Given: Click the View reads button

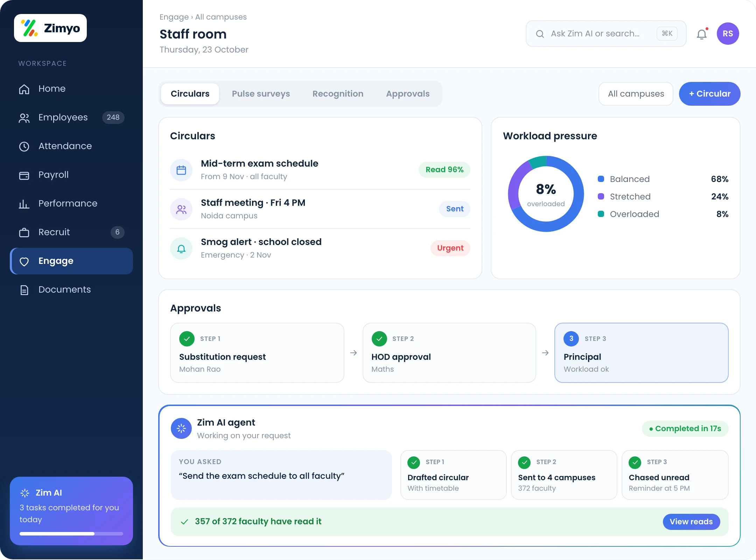Looking at the screenshot, I should [691, 522].
